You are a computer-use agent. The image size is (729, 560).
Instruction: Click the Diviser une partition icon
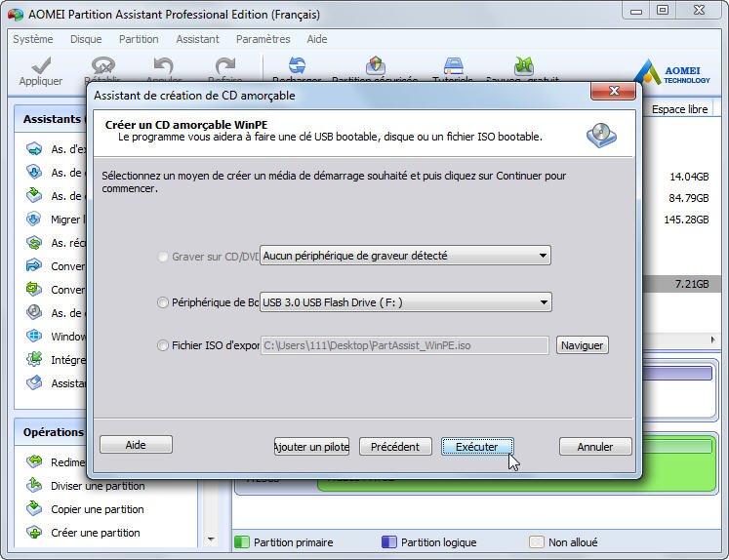coord(34,485)
